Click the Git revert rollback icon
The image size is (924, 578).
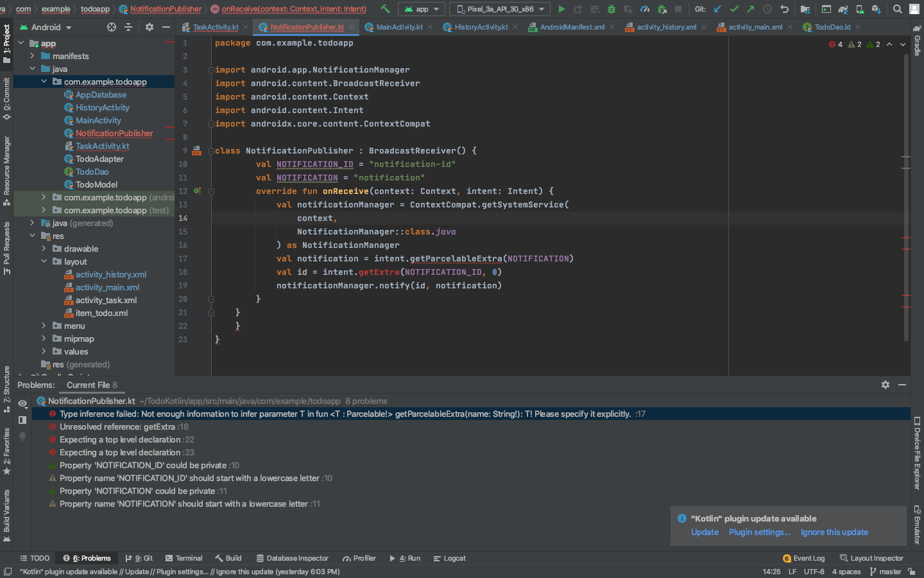(784, 9)
